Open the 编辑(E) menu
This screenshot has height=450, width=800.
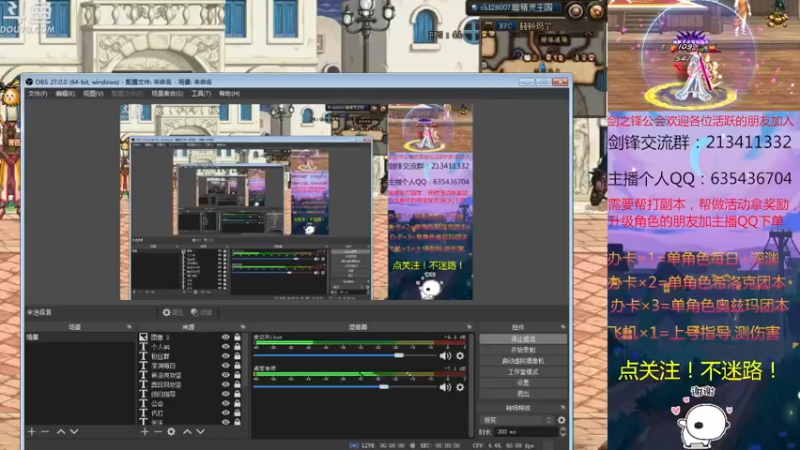65,94
